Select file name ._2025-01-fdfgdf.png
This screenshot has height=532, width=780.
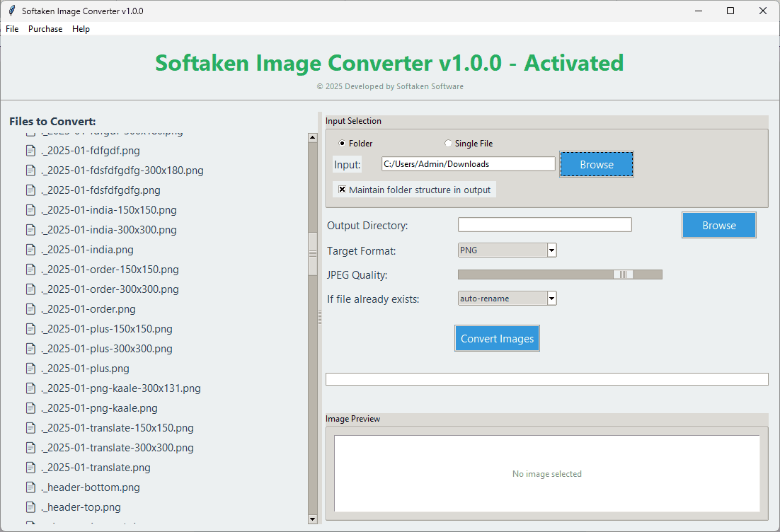91,151
